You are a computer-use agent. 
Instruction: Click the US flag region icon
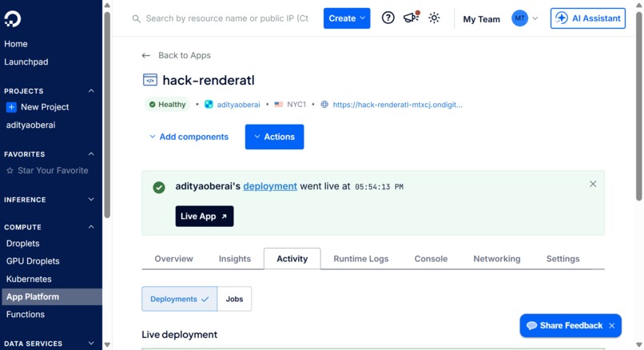(279, 105)
